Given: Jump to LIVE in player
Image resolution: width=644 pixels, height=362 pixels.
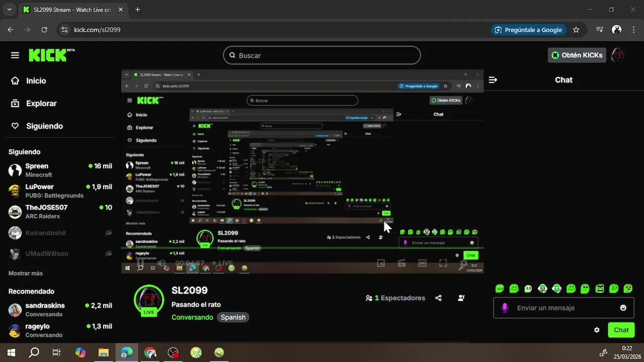Looking at the screenshot, I should pos(222,263).
